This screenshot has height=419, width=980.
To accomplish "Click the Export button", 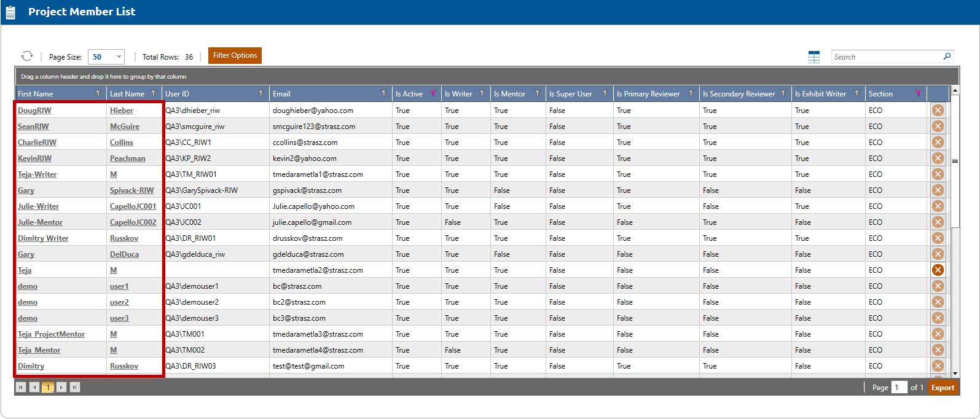I will (x=943, y=388).
